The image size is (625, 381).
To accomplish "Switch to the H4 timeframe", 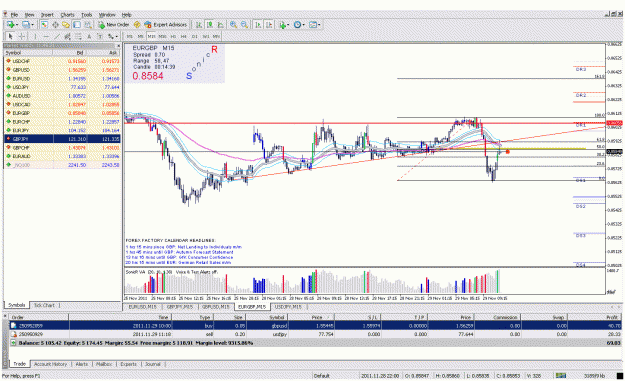I will (184, 36).
